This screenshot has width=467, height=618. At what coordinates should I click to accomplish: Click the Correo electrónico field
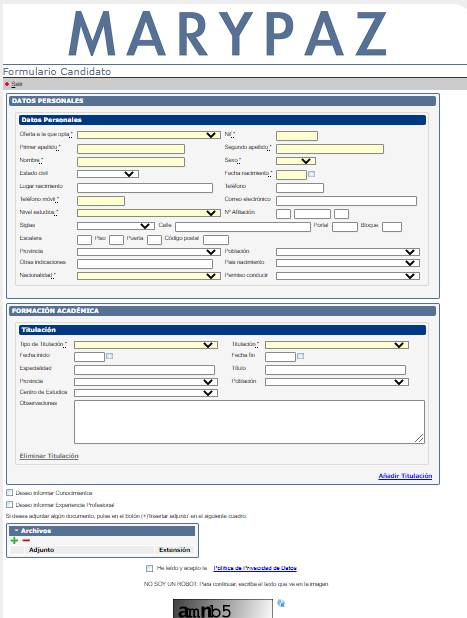click(x=346, y=201)
